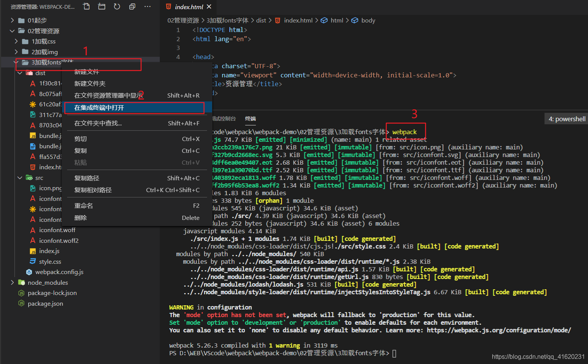Open package-lock.json file

click(52, 293)
